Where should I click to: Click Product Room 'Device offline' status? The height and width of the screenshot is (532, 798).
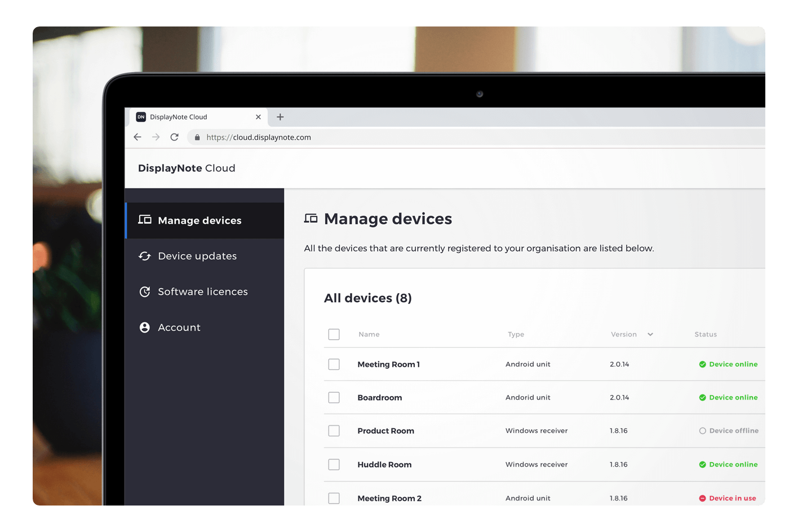pyautogui.click(x=734, y=431)
